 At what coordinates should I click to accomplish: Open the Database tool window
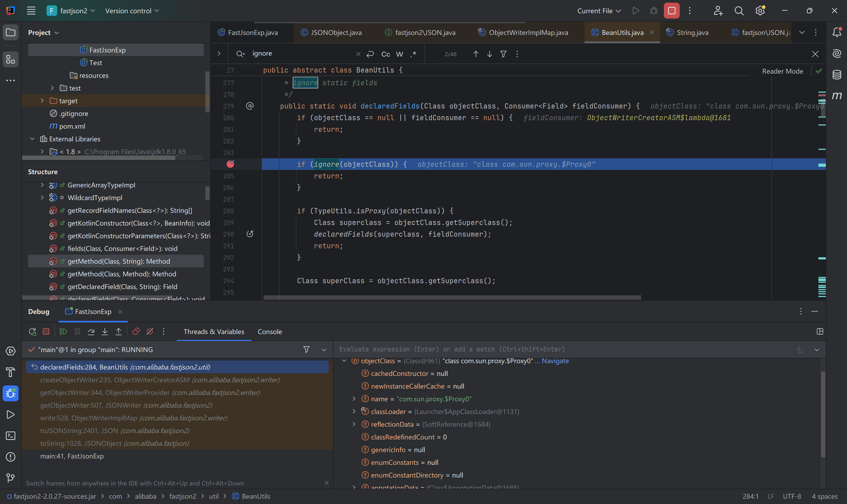pyautogui.click(x=837, y=75)
